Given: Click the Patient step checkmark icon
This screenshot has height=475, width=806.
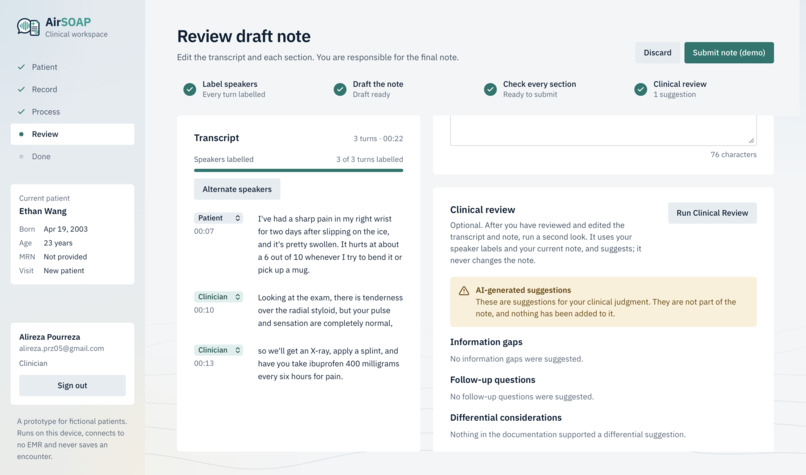Looking at the screenshot, I should (21, 67).
